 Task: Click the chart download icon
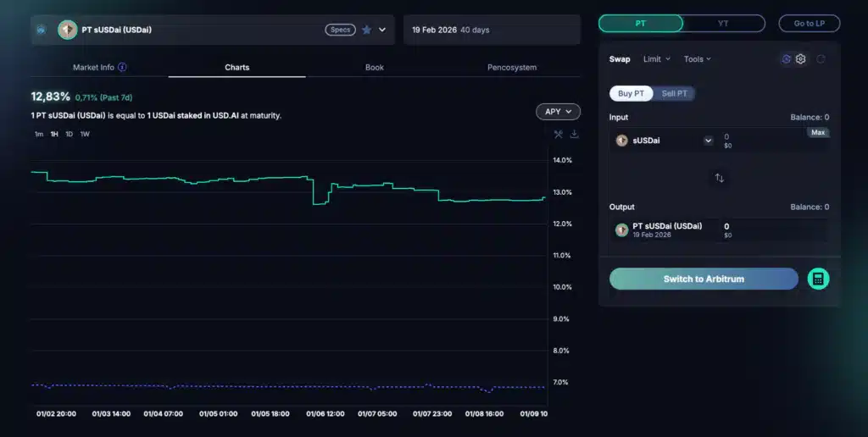[x=575, y=134]
